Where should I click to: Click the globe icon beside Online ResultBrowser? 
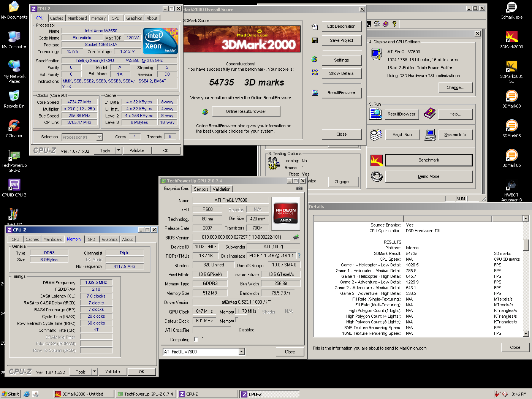click(x=205, y=112)
